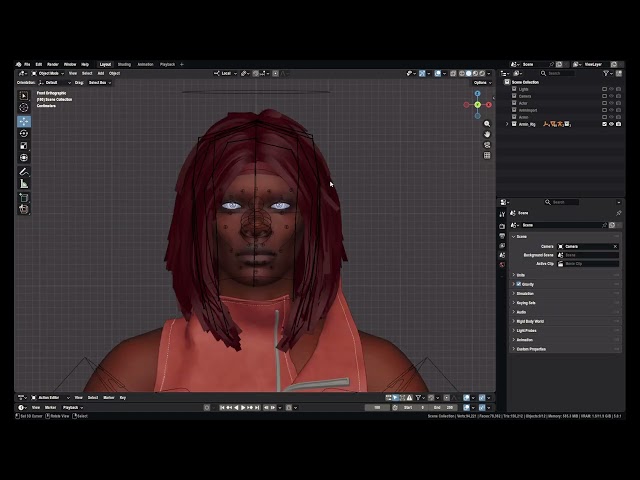
Task: Switch viewport to material preview shading
Action: (x=476, y=73)
